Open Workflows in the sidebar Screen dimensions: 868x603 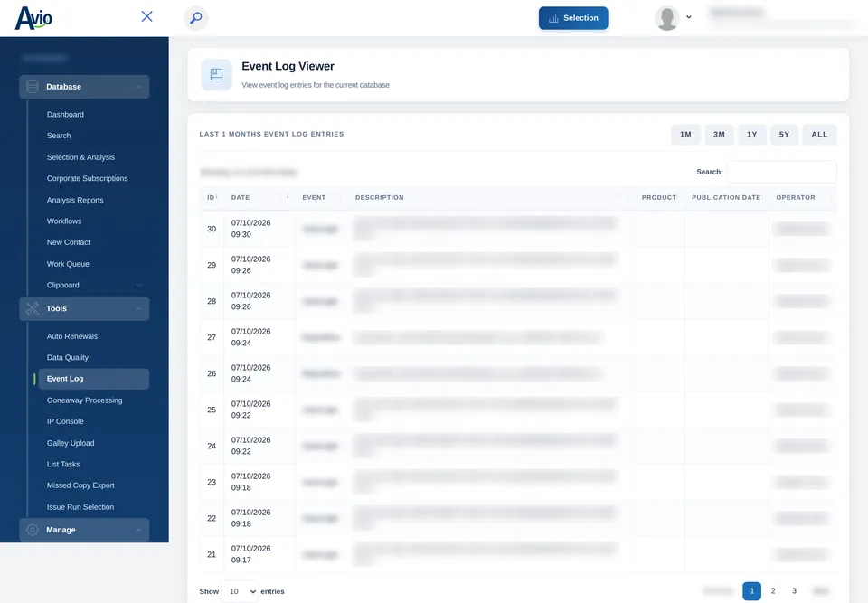(x=64, y=221)
